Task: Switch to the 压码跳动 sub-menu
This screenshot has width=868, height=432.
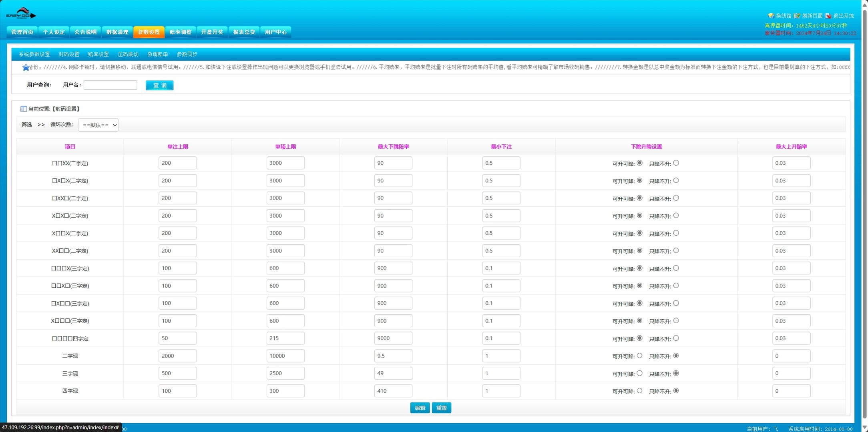Action: [128, 54]
